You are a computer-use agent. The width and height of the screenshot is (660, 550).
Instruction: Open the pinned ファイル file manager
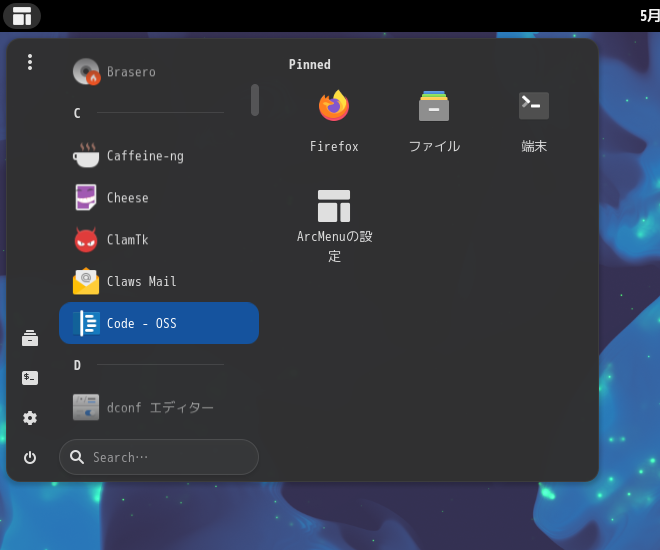pos(434,106)
